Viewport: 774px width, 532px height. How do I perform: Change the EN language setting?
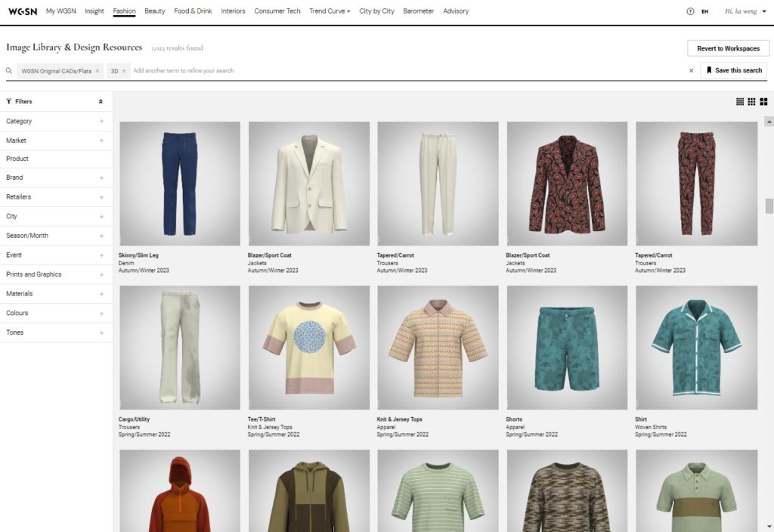click(x=705, y=11)
